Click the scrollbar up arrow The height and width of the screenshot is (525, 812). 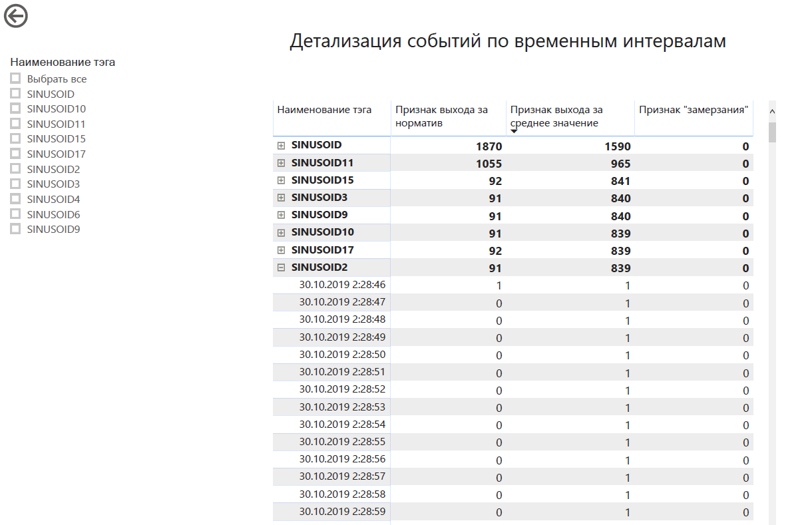coord(772,111)
